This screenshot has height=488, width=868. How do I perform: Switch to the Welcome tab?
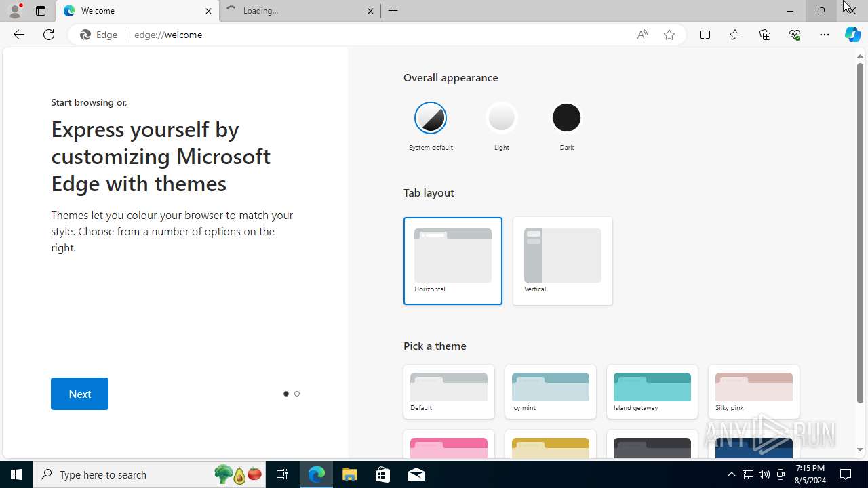coord(138,11)
